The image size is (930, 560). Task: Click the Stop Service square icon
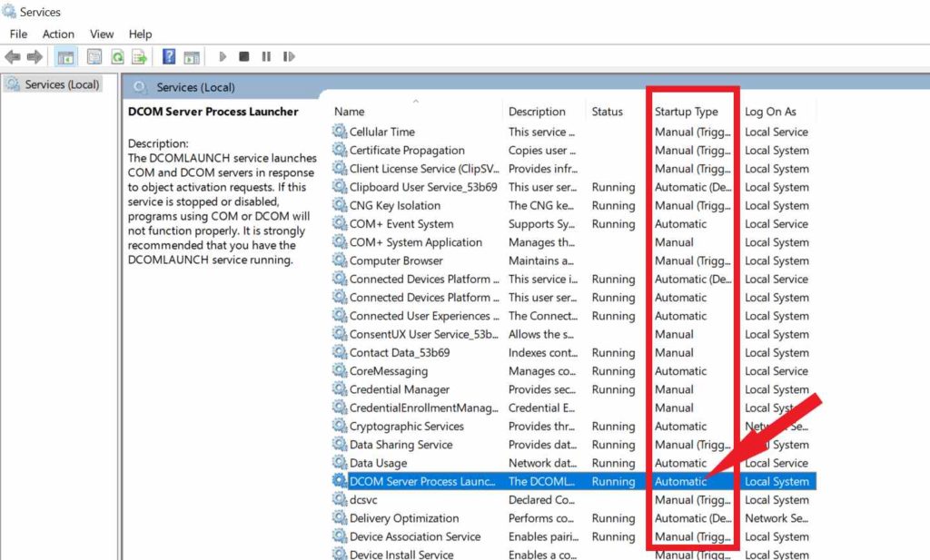[243, 57]
